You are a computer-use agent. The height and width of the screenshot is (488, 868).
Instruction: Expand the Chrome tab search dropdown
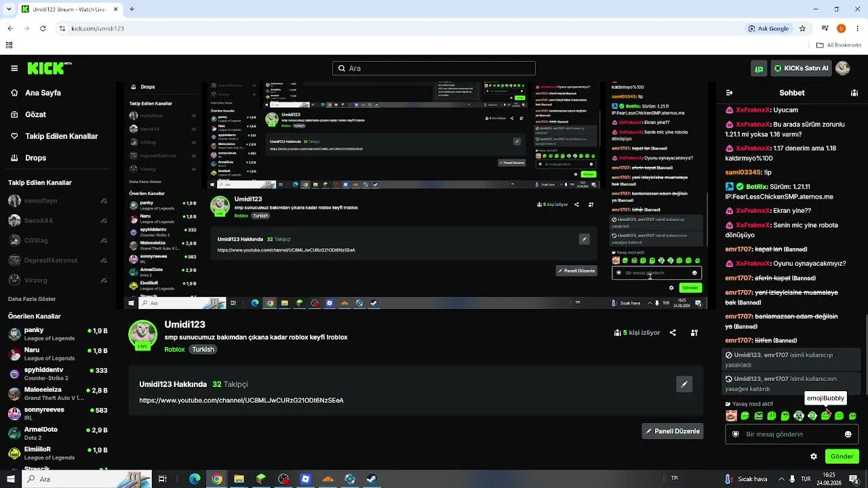click(8, 9)
